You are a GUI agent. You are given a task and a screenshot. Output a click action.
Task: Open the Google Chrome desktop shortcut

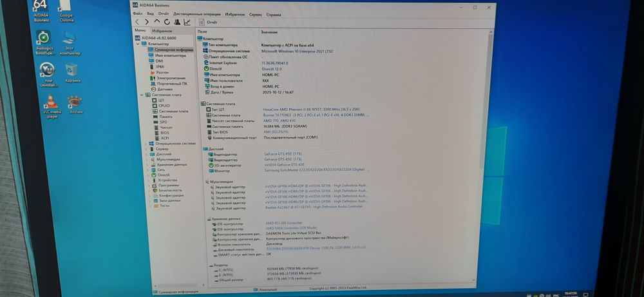tap(66, 12)
